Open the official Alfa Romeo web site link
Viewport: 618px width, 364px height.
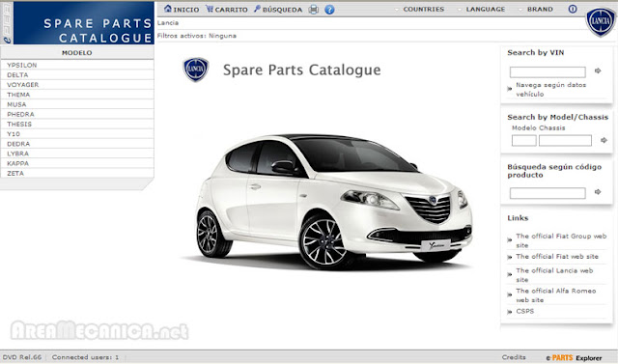click(556, 295)
